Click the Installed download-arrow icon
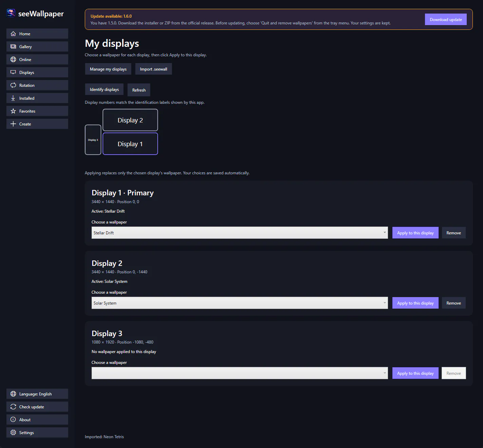This screenshot has width=483, height=448. pyautogui.click(x=13, y=98)
